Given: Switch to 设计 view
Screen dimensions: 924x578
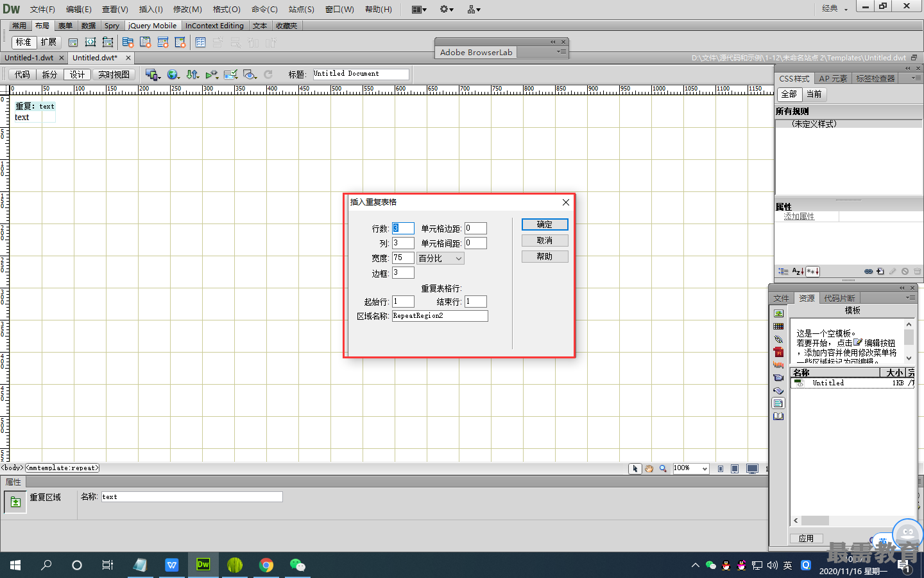Looking at the screenshot, I should tap(77, 74).
